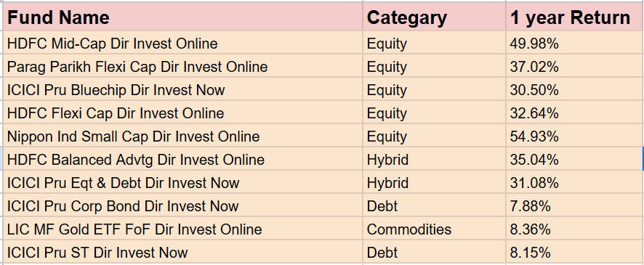Click ICICI Pru Eqt & Debt fund cell

click(182, 182)
